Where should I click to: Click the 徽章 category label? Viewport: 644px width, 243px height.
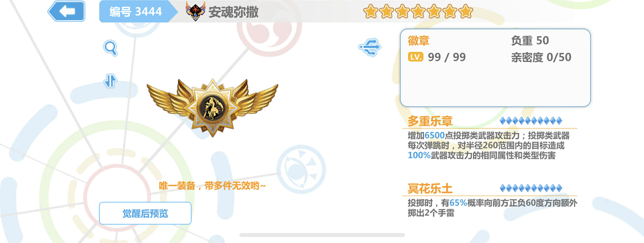coord(419,41)
